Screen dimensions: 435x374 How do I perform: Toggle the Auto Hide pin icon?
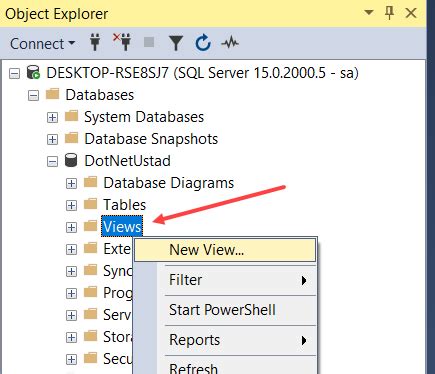(x=389, y=13)
